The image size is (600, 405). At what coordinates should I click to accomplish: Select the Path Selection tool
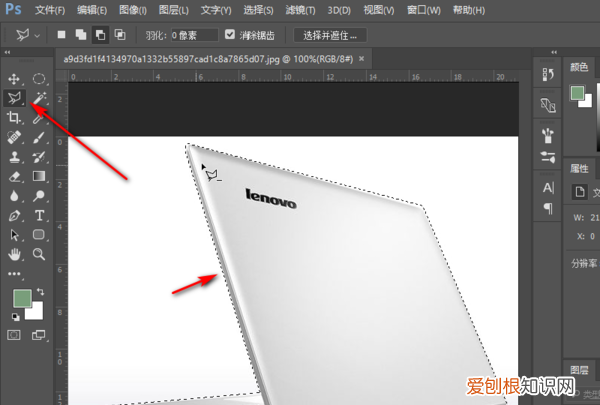14,235
